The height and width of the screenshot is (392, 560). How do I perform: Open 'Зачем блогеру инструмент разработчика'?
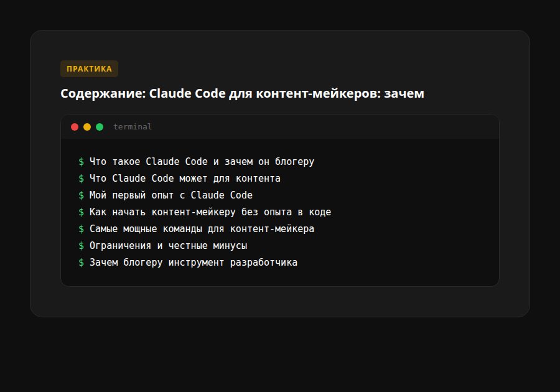point(194,262)
